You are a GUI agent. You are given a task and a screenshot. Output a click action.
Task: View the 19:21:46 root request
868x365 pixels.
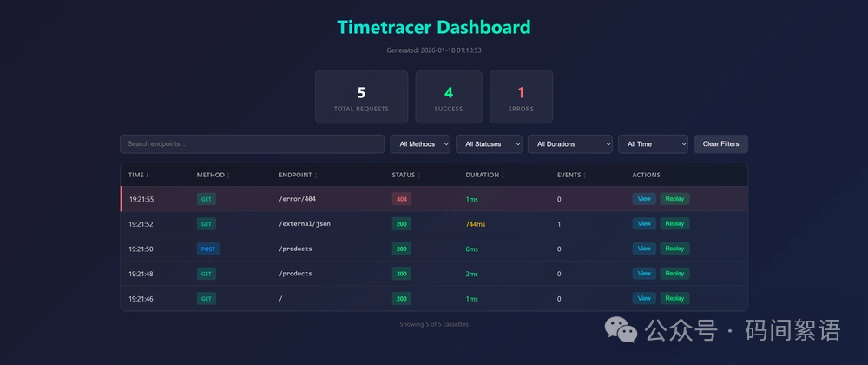644,299
